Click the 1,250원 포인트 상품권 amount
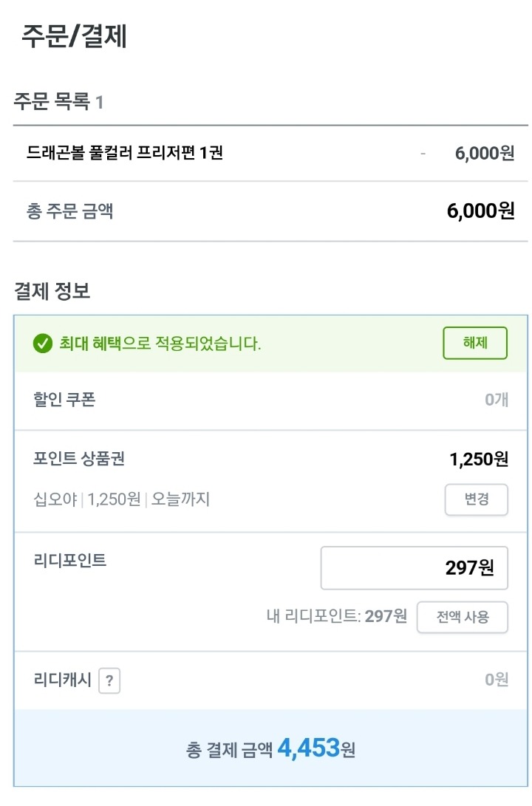The image size is (532, 806). 478,460
